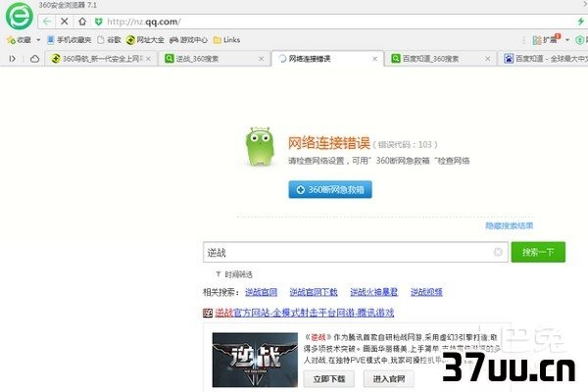Close the 网络连接错误 tab
Viewport: 588px width, 392px height.
[374, 59]
